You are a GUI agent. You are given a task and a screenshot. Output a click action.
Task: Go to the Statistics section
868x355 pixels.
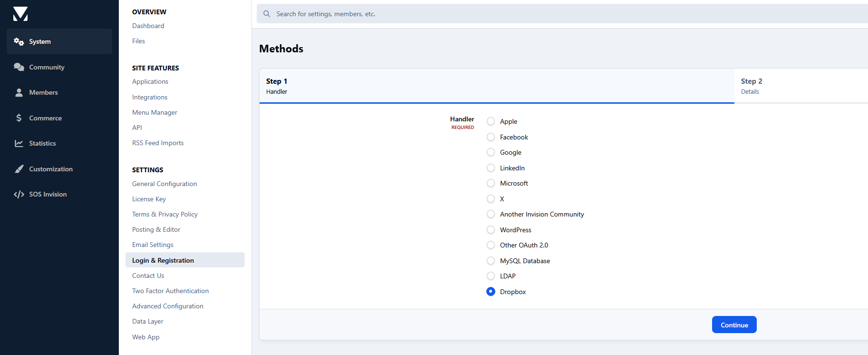click(59, 143)
